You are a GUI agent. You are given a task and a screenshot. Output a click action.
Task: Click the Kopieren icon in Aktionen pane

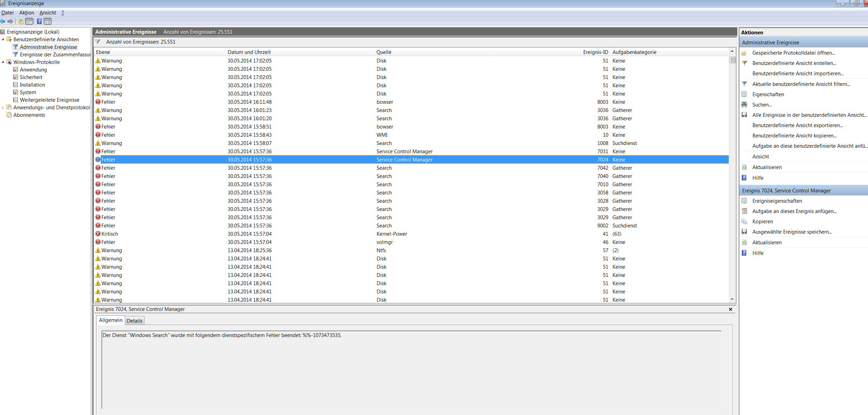744,222
